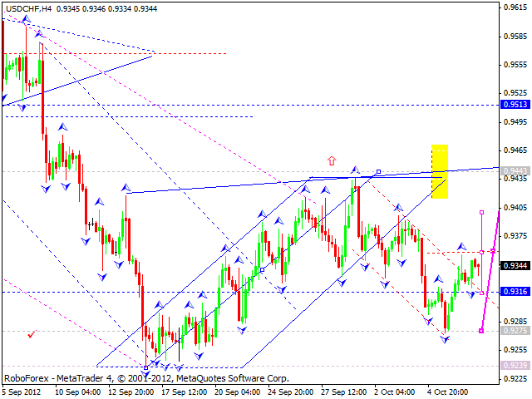Click the red checkmark symbol
Screen dimensions: 532x399
pos(31,334)
